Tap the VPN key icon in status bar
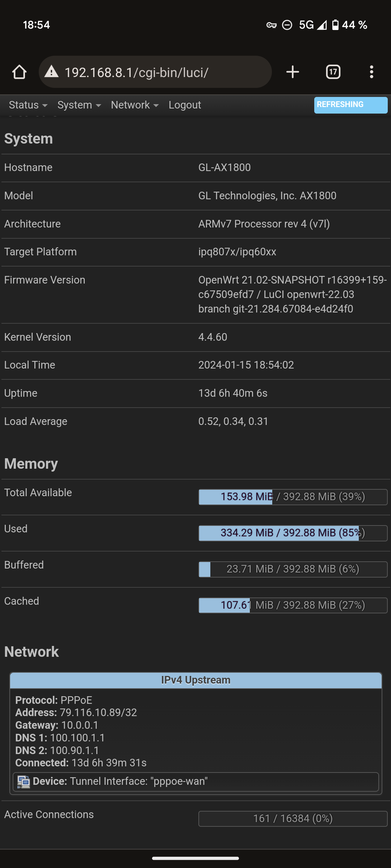 click(271, 25)
